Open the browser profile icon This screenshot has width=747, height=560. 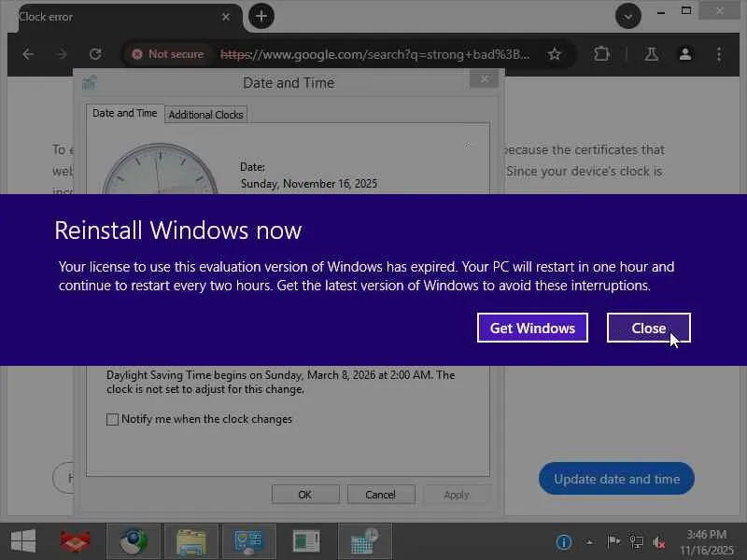pyautogui.click(x=685, y=54)
